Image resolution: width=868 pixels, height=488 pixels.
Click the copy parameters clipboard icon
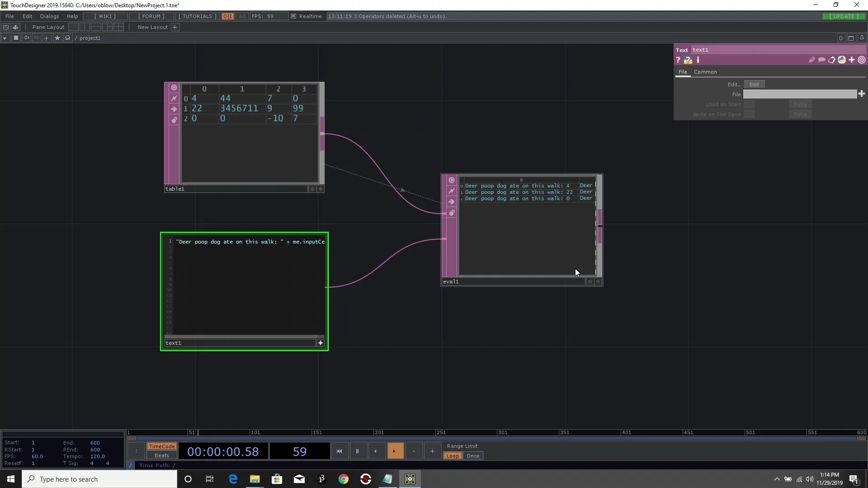pyautogui.click(x=832, y=60)
